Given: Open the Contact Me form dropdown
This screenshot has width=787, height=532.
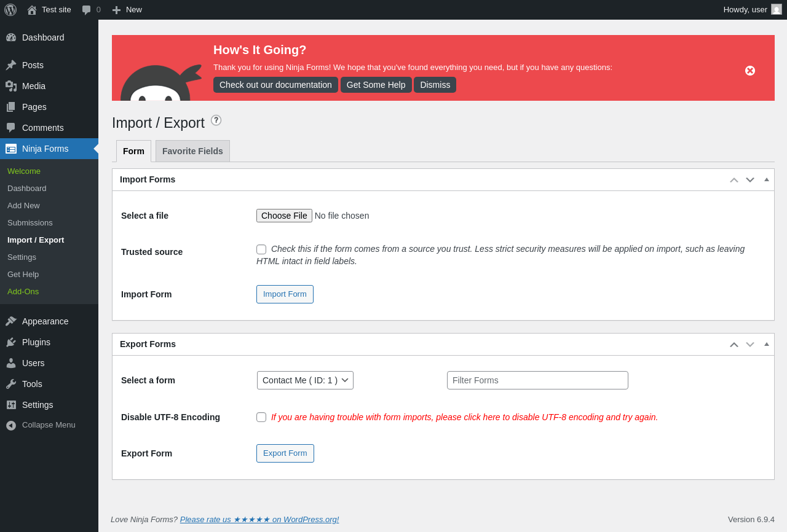Looking at the screenshot, I should (x=305, y=380).
